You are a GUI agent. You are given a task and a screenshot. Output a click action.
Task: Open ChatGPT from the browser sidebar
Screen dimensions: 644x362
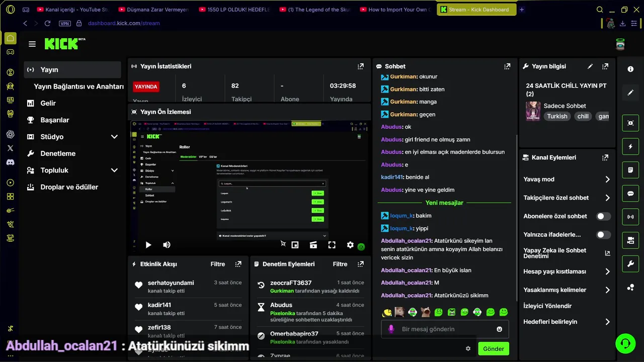(10, 134)
